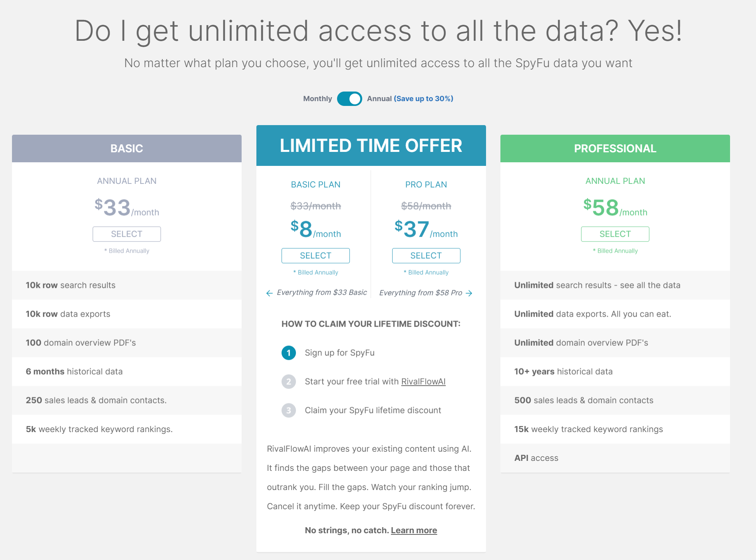Click the LIMITED TIME OFFER header banner
Screen dimensions: 756x560
click(x=371, y=145)
